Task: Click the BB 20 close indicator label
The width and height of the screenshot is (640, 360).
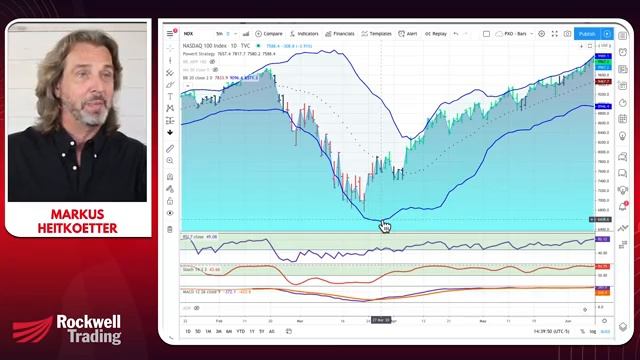Action: [x=198, y=78]
